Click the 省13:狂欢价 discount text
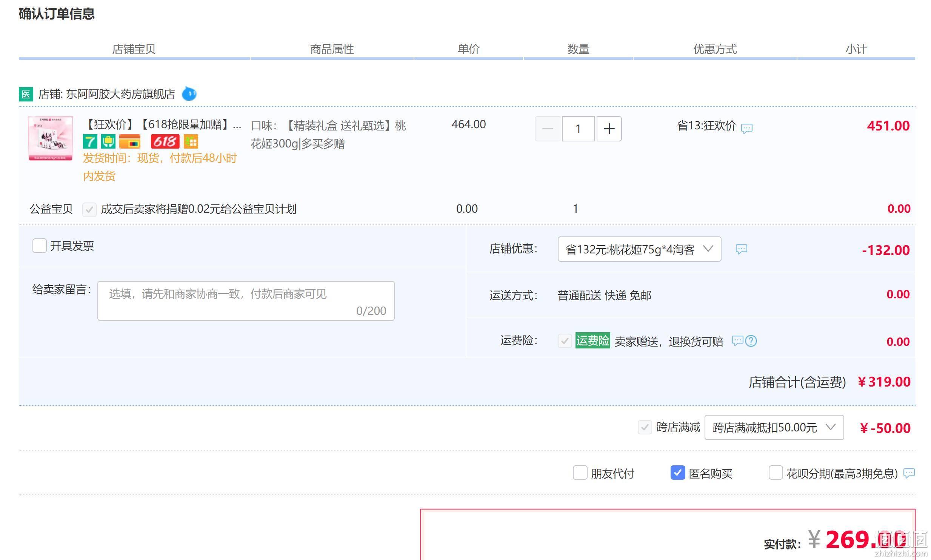 [x=706, y=126]
